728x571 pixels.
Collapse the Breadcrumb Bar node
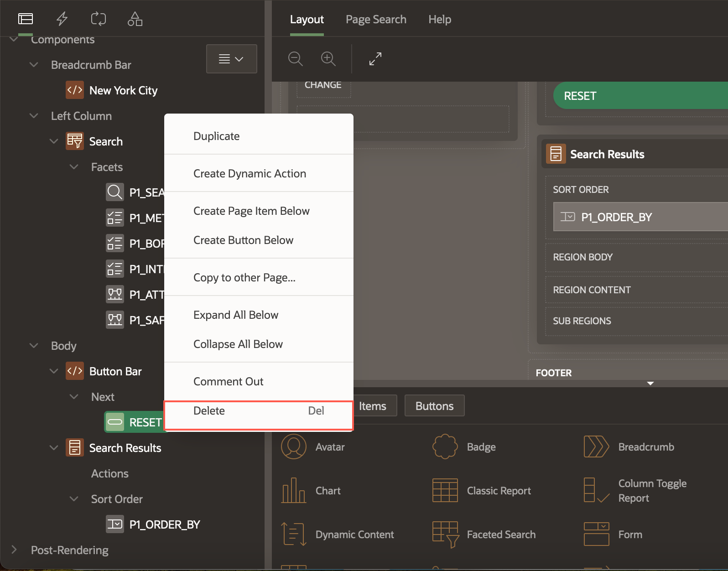pyautogui.click(x=34, y=65)
